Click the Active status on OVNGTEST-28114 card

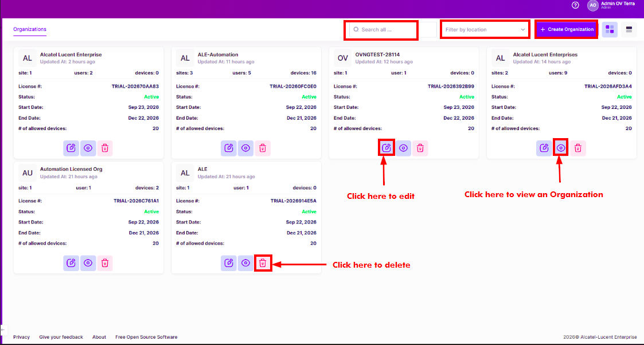[467, 97]
